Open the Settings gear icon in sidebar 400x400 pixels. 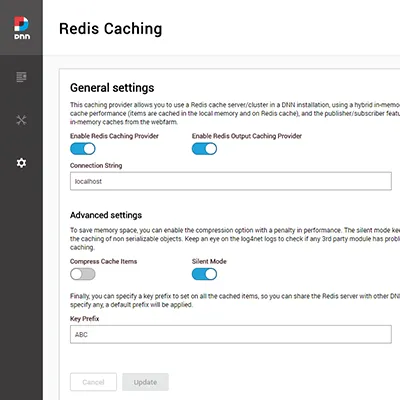pos(21,163)
